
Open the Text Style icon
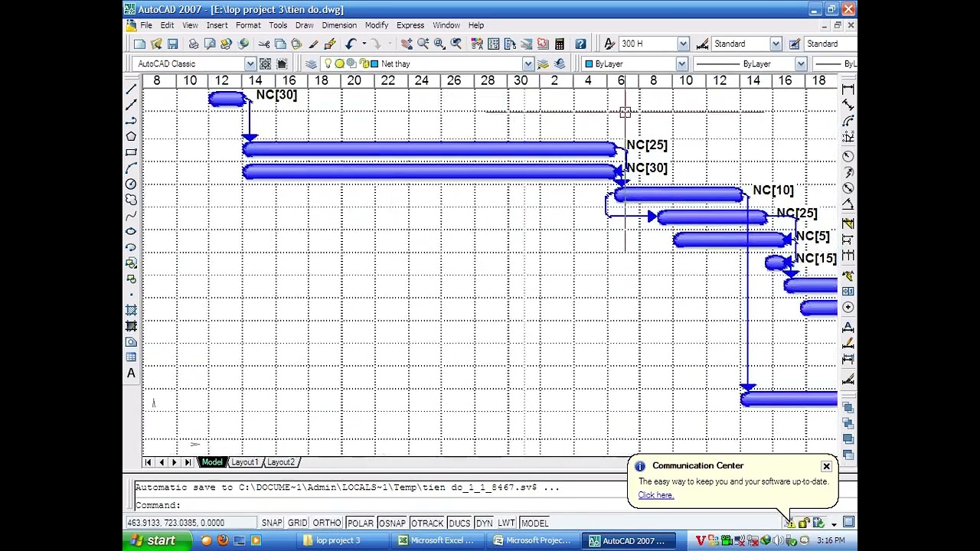(609, 44)
